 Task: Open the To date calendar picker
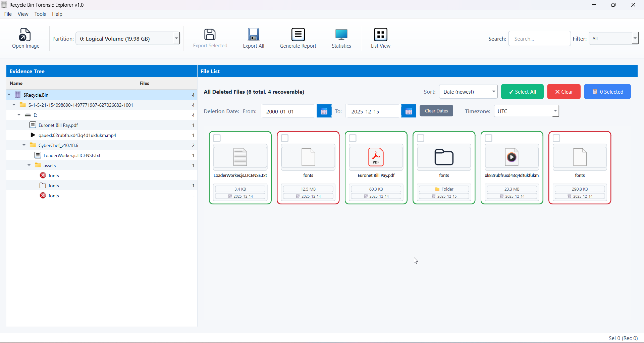[x=409, y=111]
